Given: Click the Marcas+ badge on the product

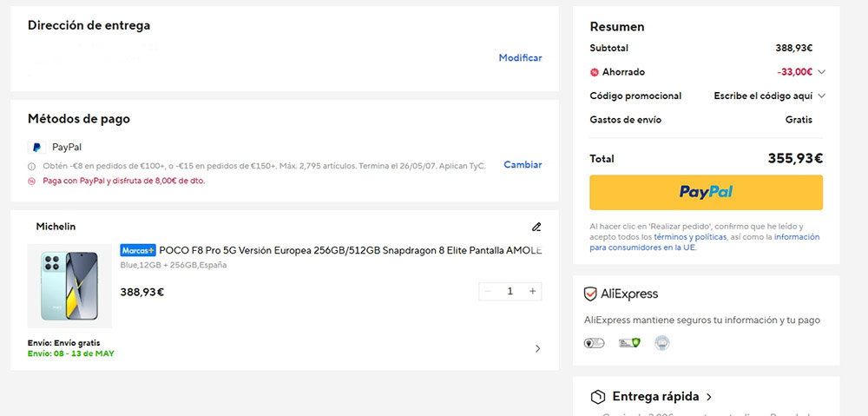Looking at the screenshot, I should (x=138, y=250).
